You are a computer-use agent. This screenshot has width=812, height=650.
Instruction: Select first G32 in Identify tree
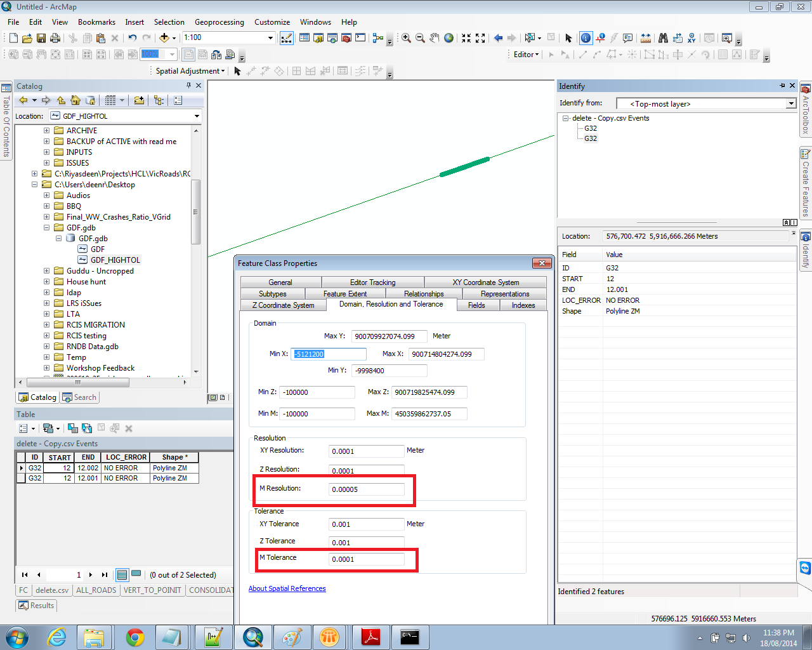[x=591, y=128]
